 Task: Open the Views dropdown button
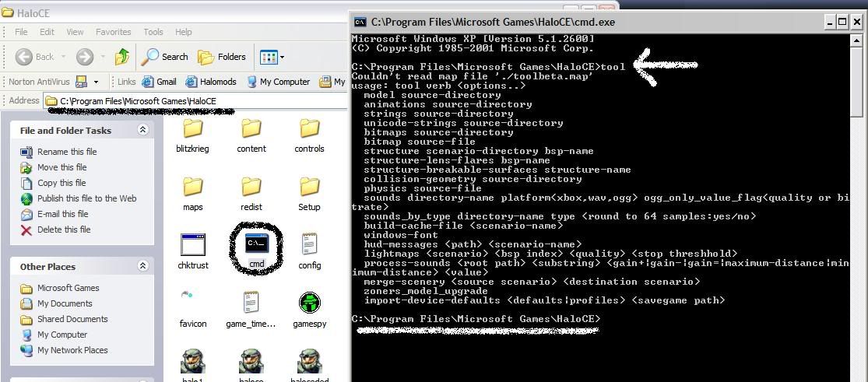272,57
